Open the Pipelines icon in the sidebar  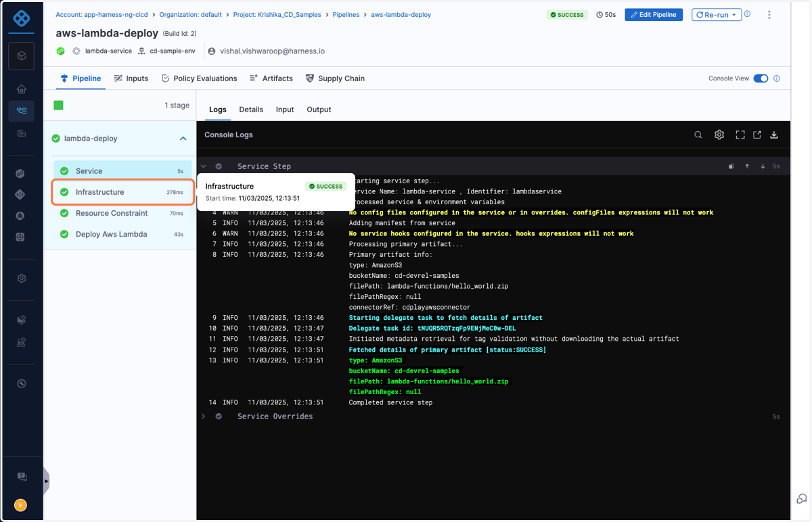(x=22, y=111)
